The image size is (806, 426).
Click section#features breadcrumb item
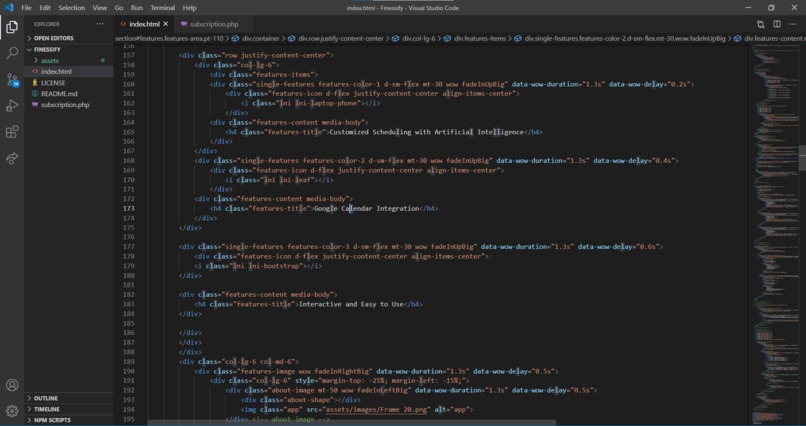[x=169, y=39]
